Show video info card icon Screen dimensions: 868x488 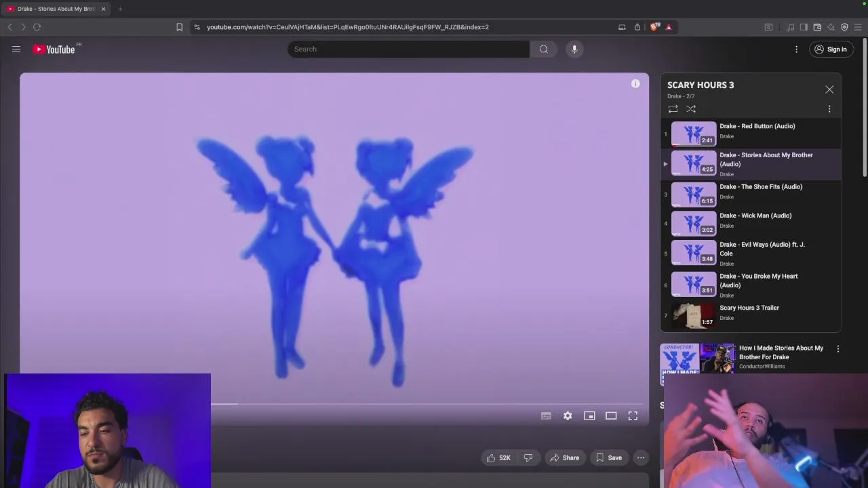pyautogui.click(x=635, y=83)
